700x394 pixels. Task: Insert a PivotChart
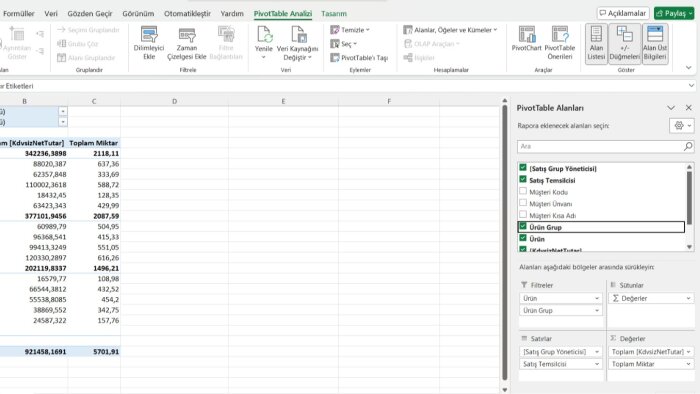526,39
